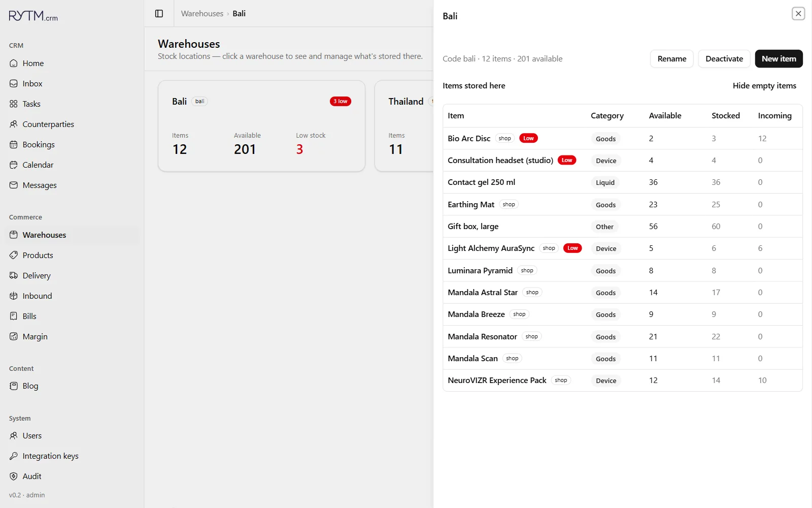812x508 pixels.
Task: Open Consultation headset (studio) item
Action: [500, 161]
